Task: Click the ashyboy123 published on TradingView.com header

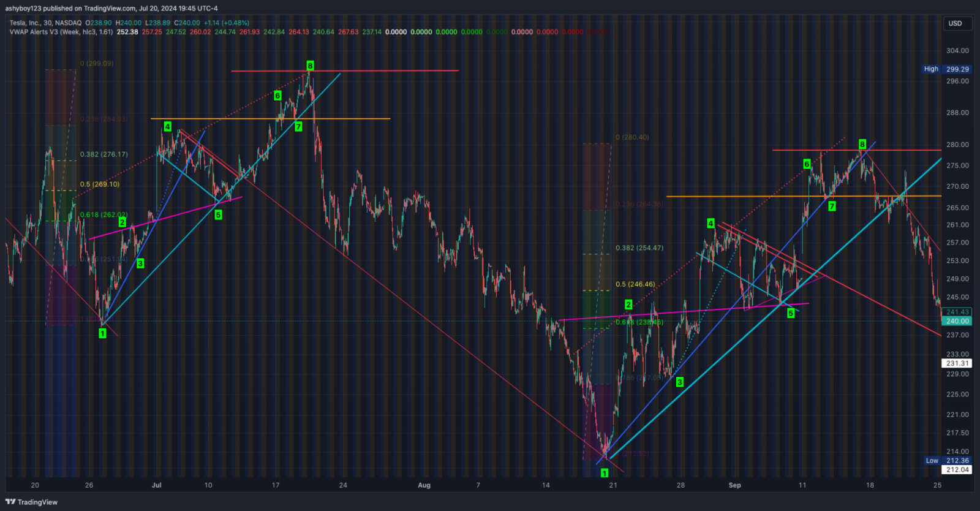Action: [111, 9]
